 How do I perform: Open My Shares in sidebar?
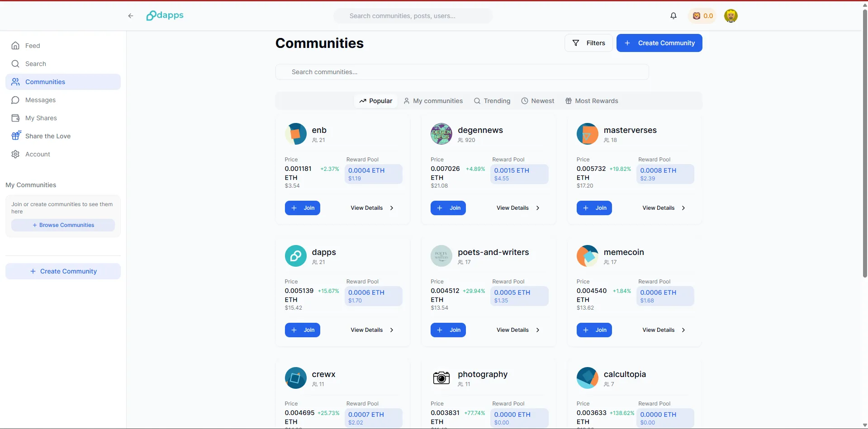[x=63, y=118]
